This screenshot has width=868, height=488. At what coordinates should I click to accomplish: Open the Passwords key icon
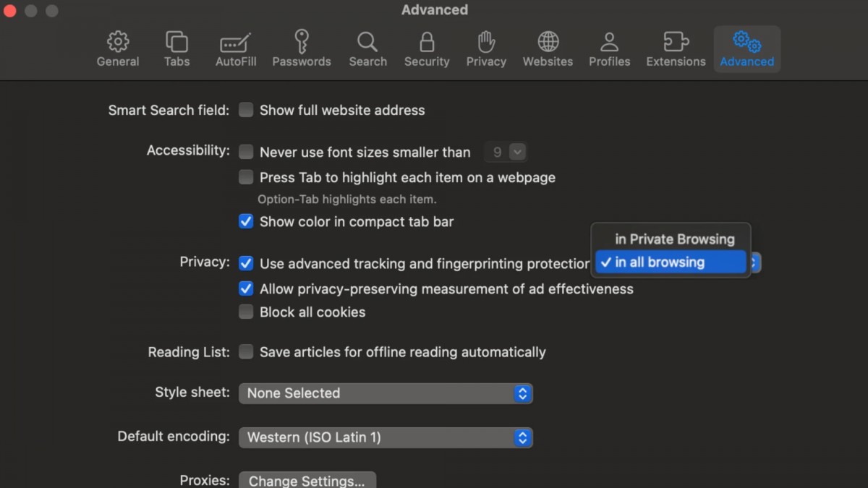click(x=302, y=41)
